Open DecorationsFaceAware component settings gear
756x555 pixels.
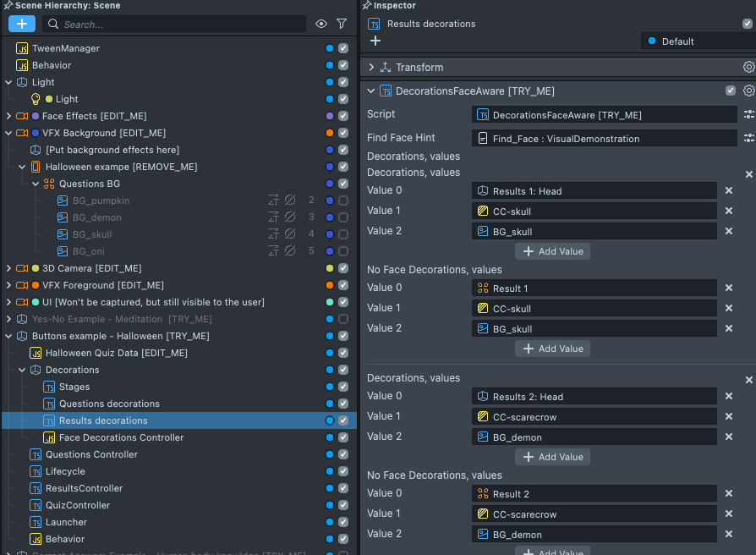(748, 91)
